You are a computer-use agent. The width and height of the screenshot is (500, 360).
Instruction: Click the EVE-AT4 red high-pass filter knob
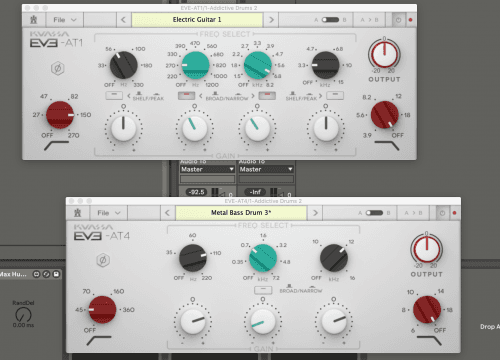click(x=102, y=310)
